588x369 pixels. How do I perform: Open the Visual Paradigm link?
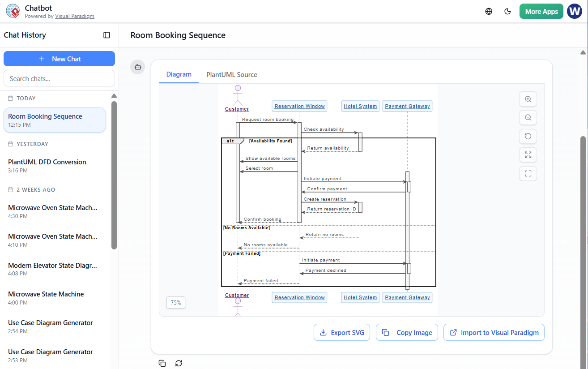coord(75,16)
